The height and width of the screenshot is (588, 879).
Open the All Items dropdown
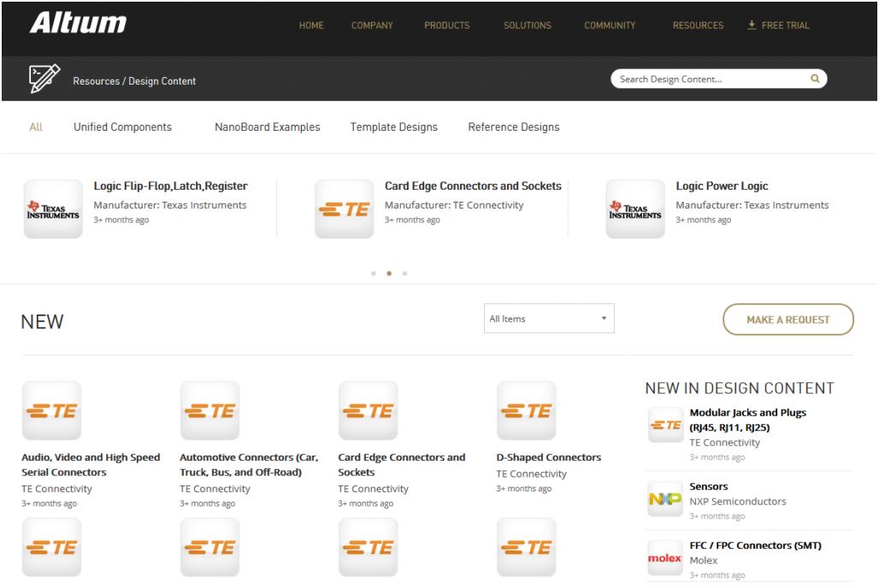point(549,319)
